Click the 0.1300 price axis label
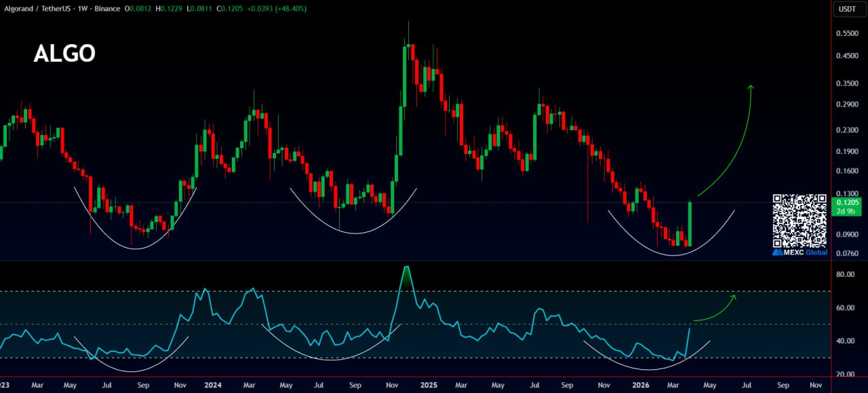The height and width of the screenshot is (393, 868). click(x=848, y=193)
